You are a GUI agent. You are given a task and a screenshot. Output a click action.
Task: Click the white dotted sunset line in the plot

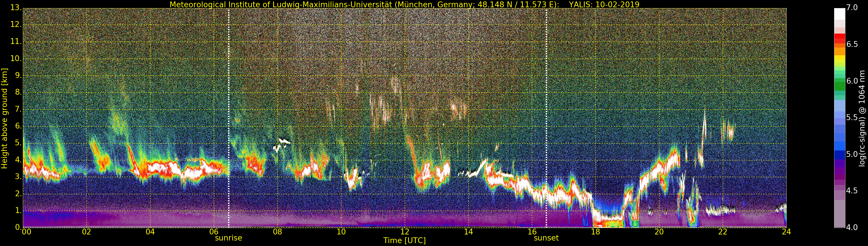(546, 118)
